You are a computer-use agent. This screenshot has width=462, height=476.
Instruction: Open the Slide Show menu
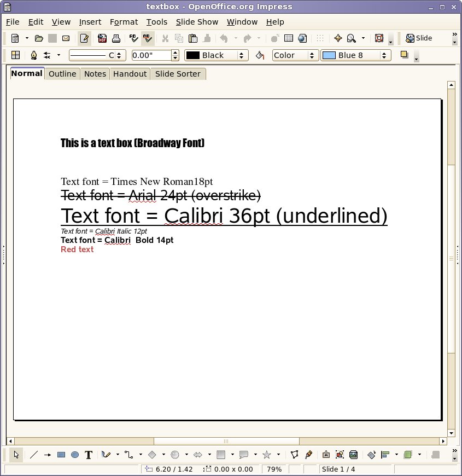pos(197,22)
